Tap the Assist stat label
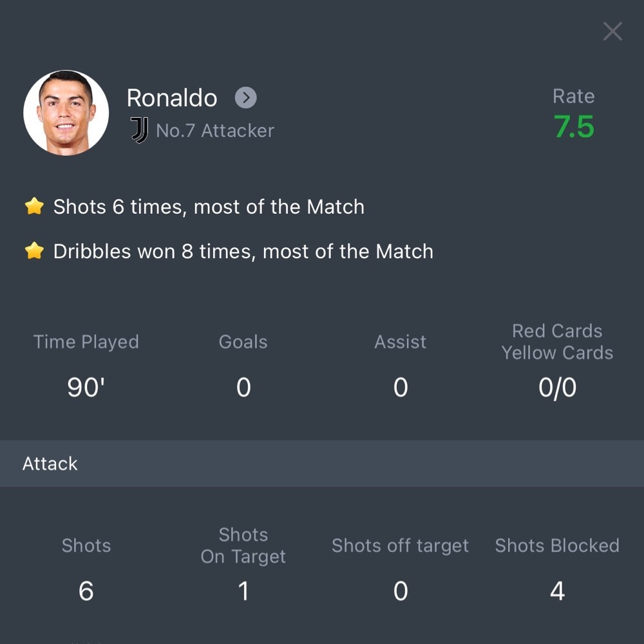 tap(400, 342)
